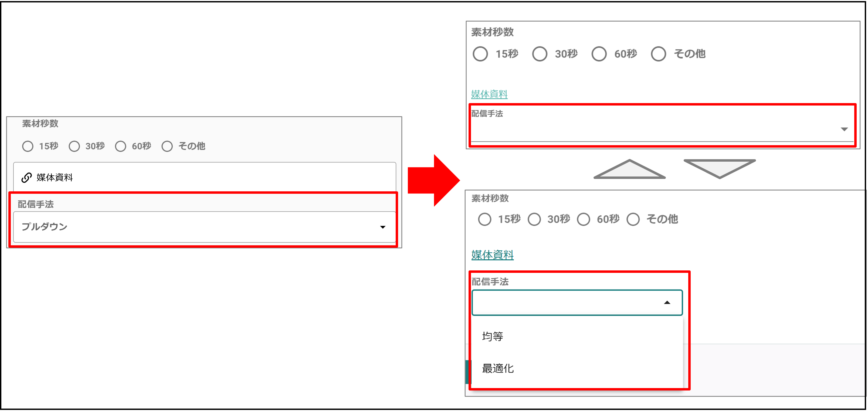Click 素材秒数 label in bottom-right panel

pyautogui.click(x=490, y=198)
